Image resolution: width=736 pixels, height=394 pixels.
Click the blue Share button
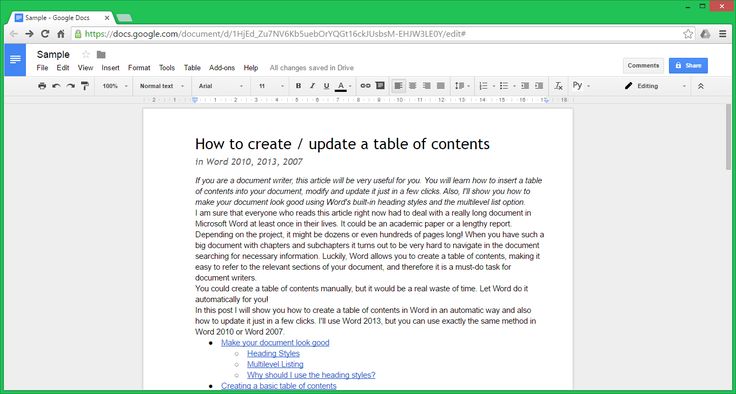tap(688, 66)
